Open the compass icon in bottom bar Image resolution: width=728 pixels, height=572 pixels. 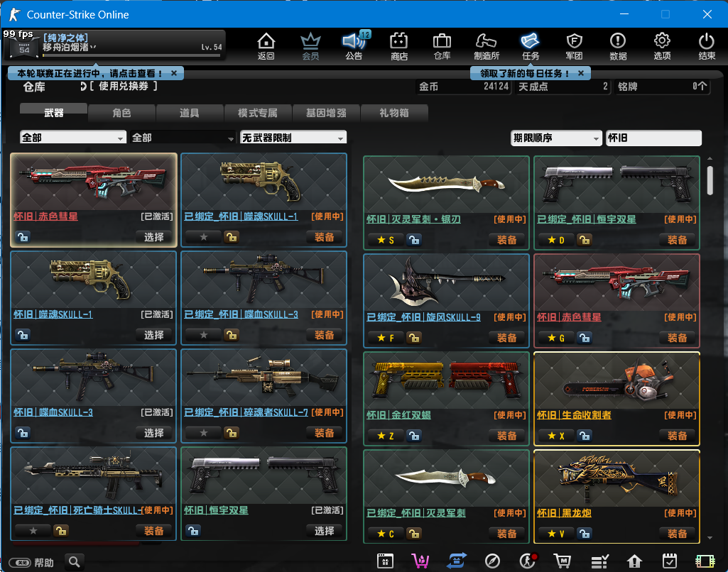tap(492, 561)
